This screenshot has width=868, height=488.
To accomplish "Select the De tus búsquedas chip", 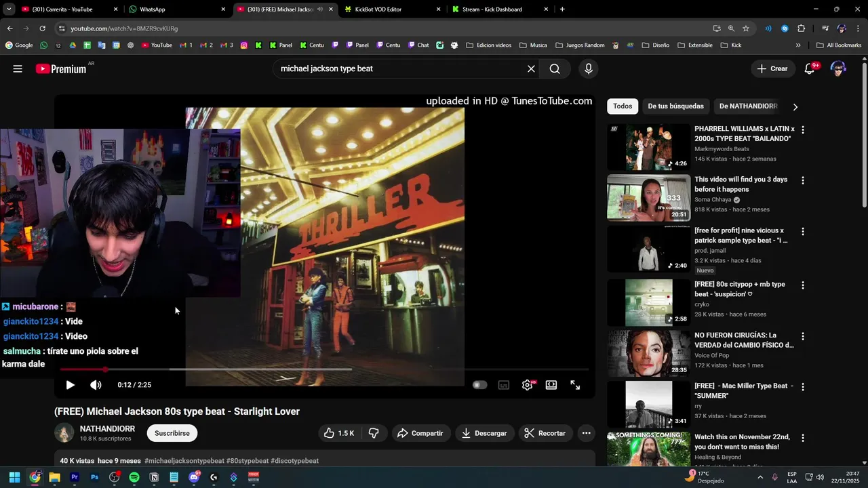I will (x=675, y=106).
